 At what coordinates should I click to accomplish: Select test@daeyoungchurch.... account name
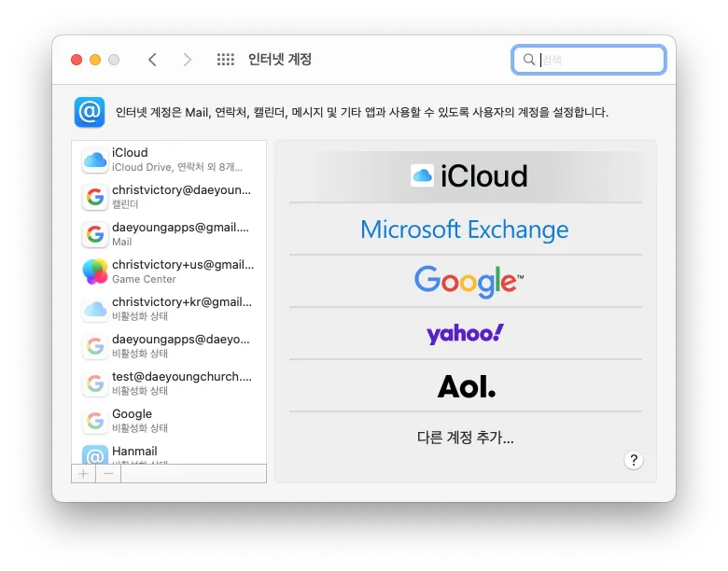(182, 377)
